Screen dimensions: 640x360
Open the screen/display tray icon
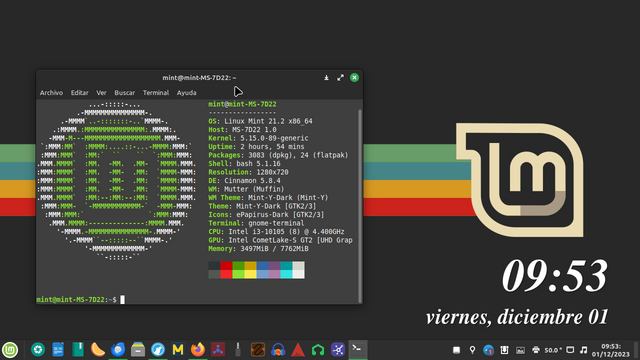(570, 350)
